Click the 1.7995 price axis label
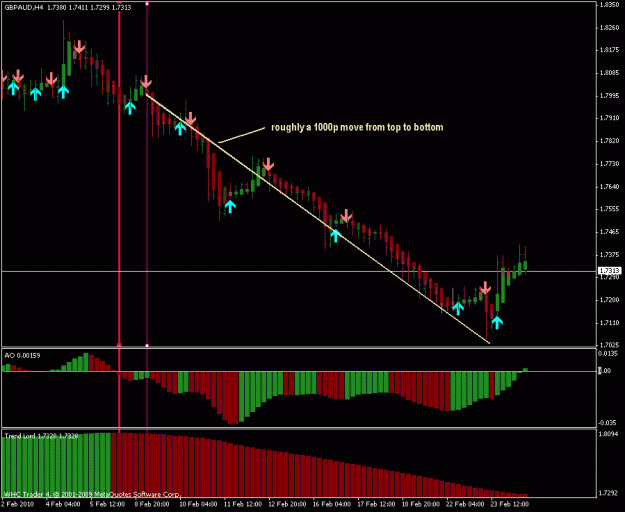 pos(610,96)
